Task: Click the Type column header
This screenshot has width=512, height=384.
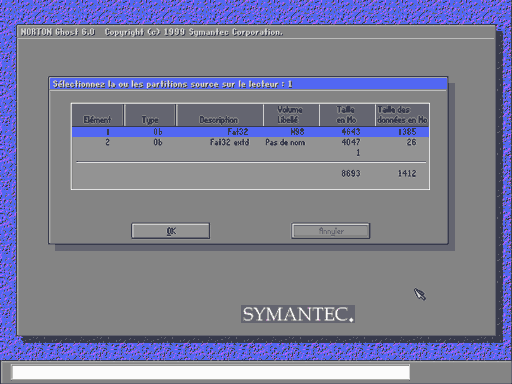Action: coord(150,115)
